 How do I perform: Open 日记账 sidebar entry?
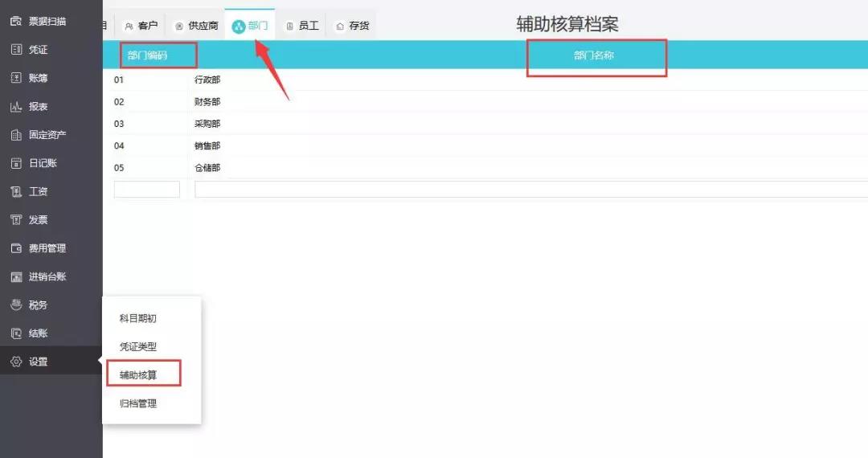43,163
